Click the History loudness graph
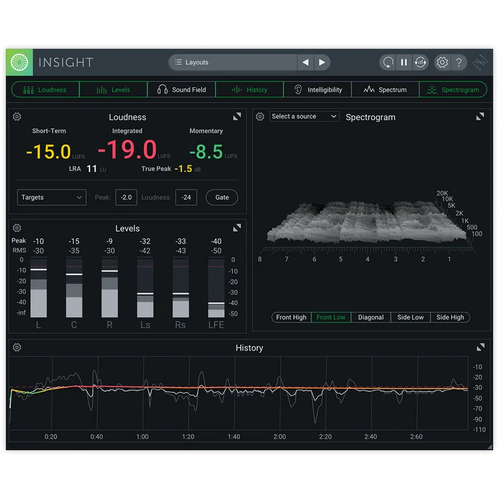Screen dimensions: 500x500 (x=239, y=393)
